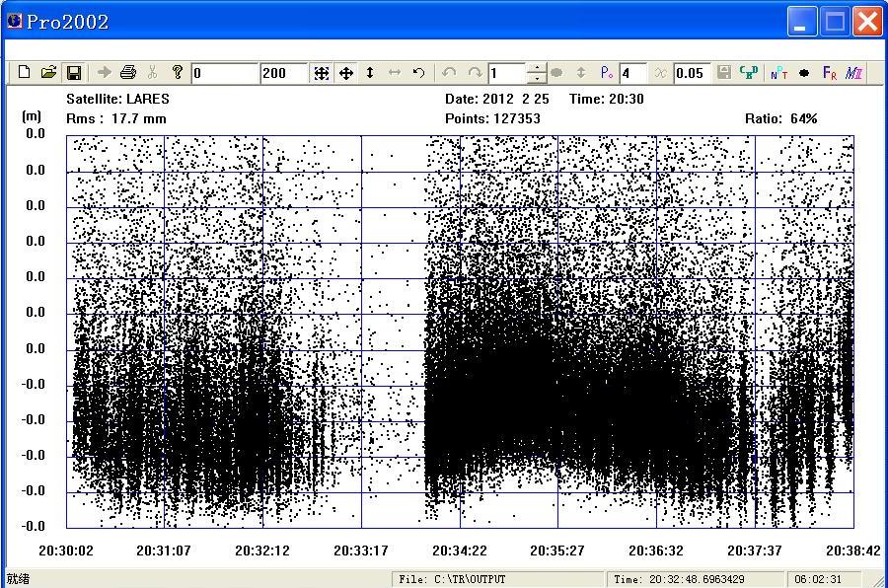Click the MII icon
888x588 pixels.
853,73
